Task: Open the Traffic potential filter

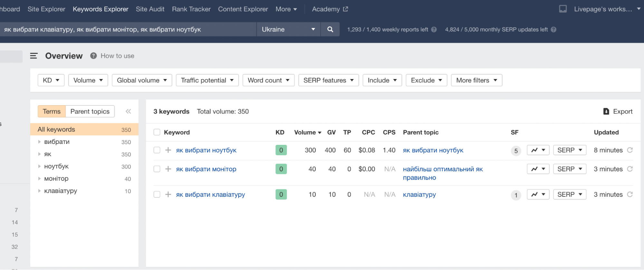Action: point(207,80)
